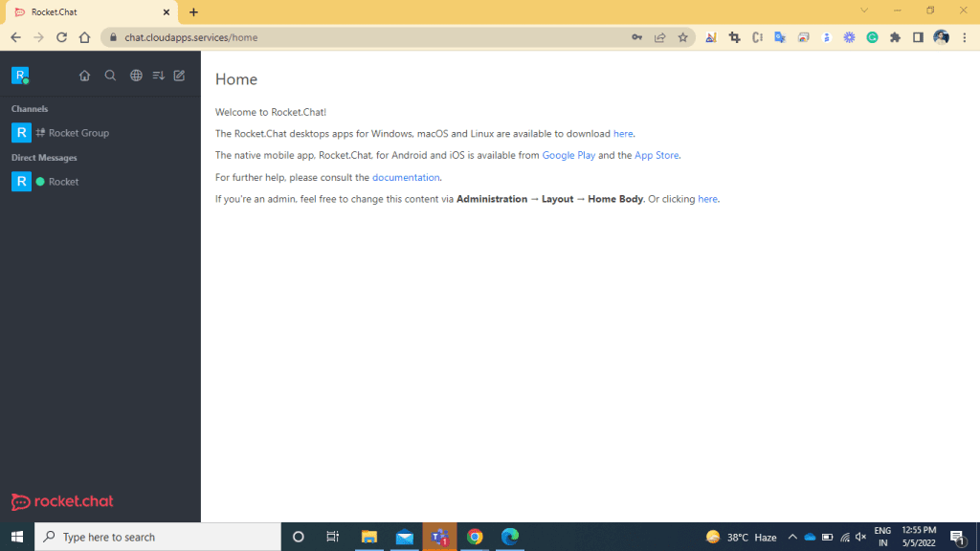The image size is (980, 551).
Task: Open the browser extensions puzzle icon
Action: click(895, 37)
